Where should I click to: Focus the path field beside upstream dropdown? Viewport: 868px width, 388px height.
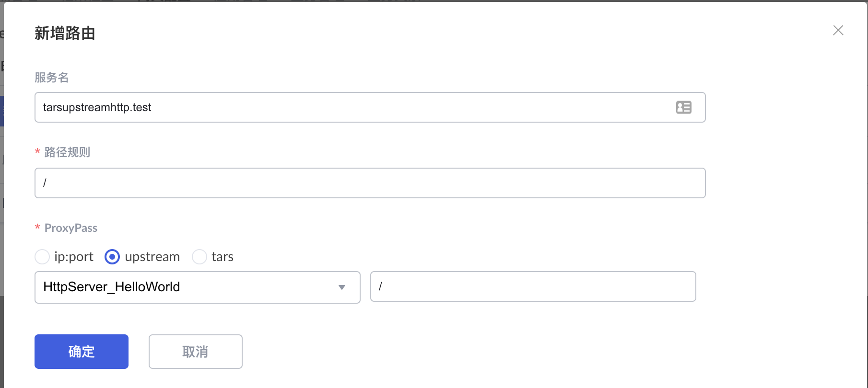point(532,286)
